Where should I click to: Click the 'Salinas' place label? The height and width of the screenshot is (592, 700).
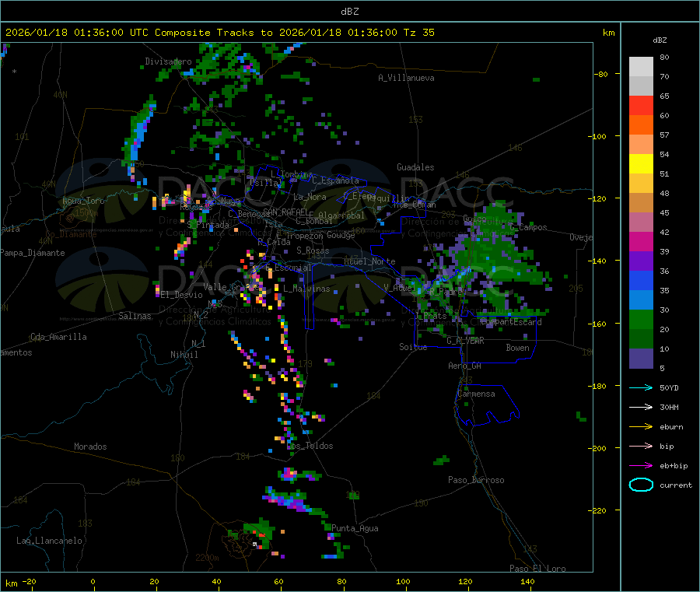(135, 316)
